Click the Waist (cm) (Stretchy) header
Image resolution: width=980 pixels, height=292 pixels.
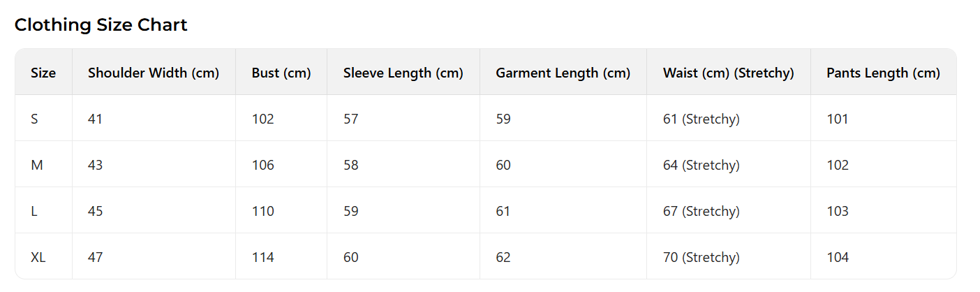pos(728,73)
